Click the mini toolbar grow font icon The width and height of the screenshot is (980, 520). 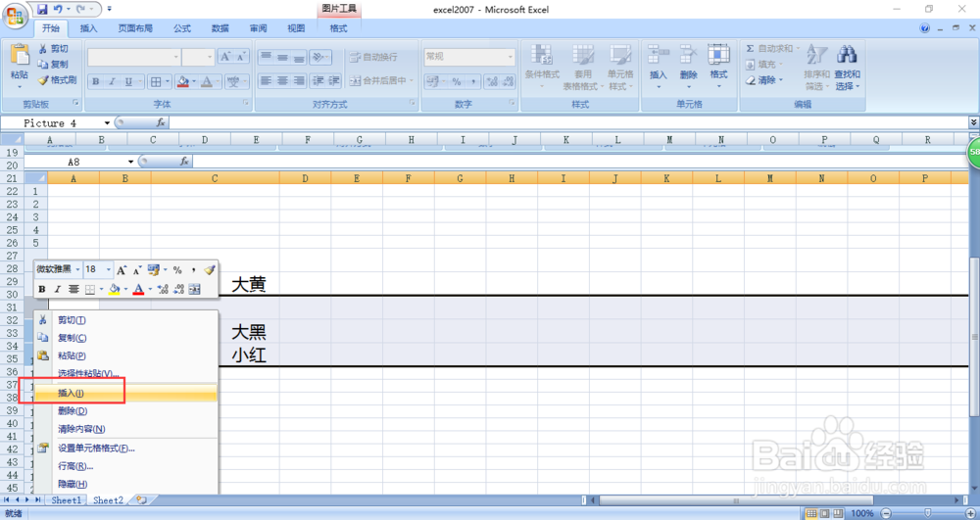click(x=122, y=269)
